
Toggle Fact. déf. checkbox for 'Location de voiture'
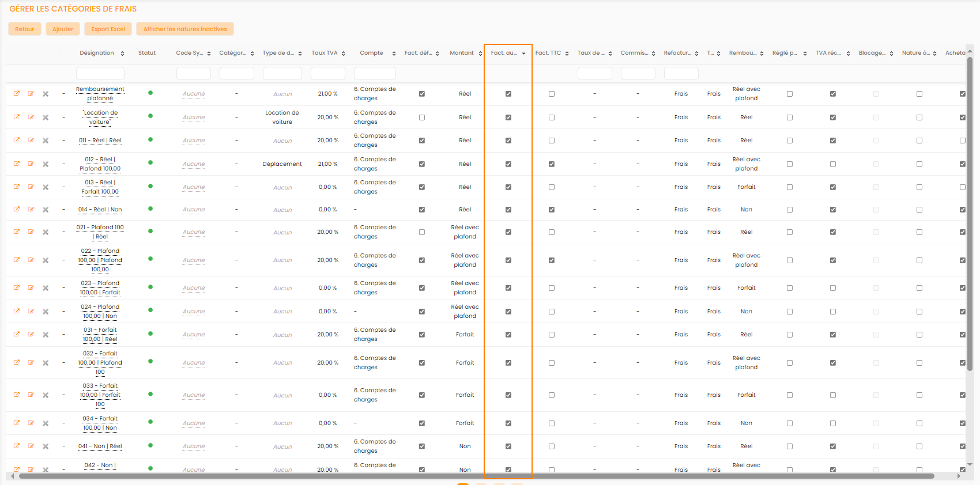[422, 118]
